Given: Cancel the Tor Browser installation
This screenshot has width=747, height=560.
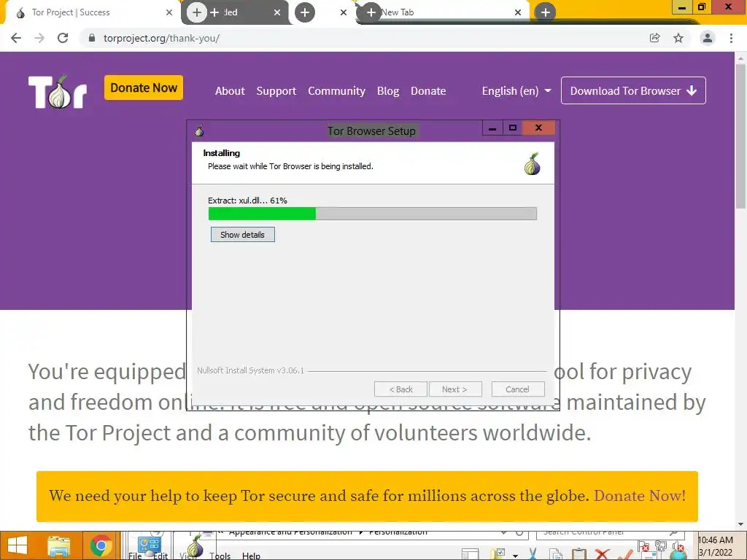Looking at the screenshot, I should click(518, 389).
